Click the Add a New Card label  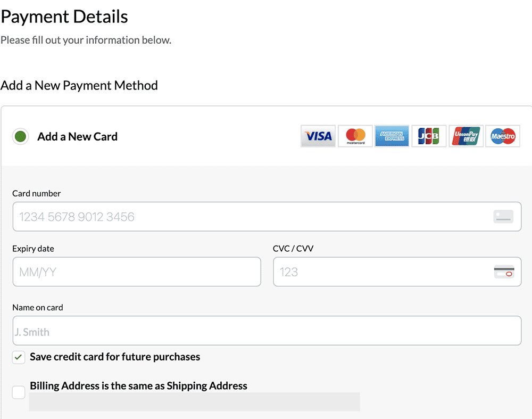[x=77, y=136]
